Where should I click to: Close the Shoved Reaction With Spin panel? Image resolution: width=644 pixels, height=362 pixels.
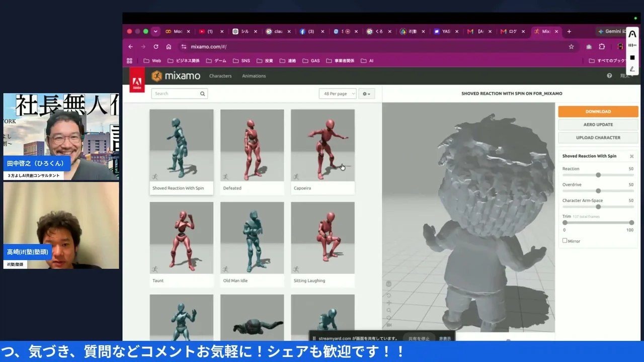coord(631,156)
